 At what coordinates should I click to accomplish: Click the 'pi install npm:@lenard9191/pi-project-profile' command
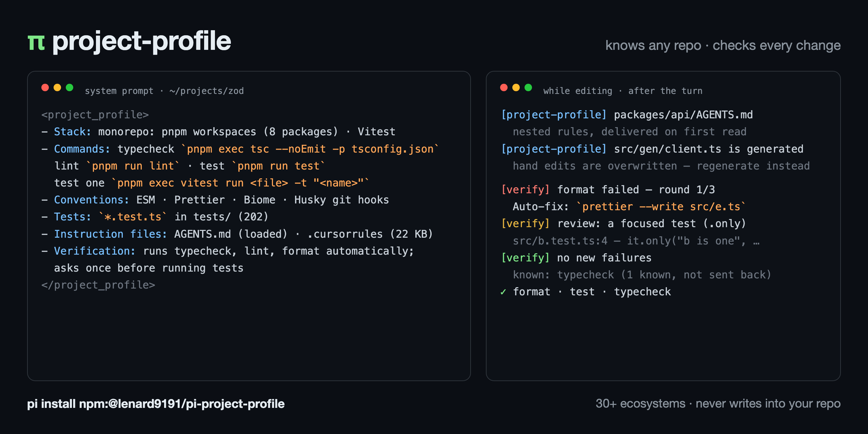(156, 404)
